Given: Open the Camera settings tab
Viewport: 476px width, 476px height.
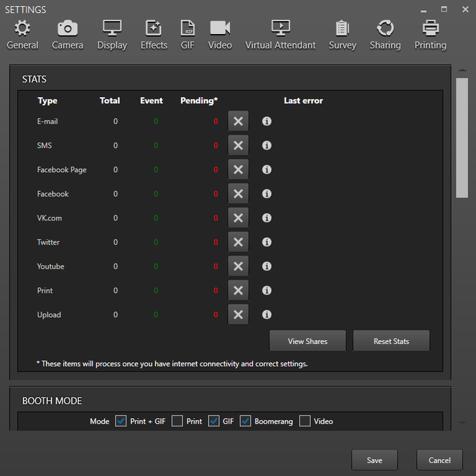Looking at the screenshot, I should coord(67,35).
